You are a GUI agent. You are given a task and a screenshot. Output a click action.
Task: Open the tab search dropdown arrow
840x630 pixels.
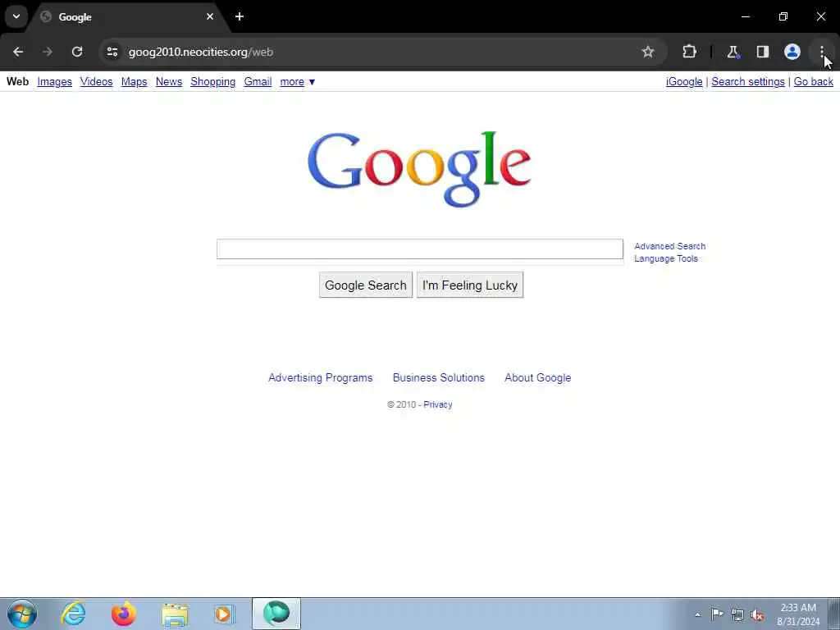coord(16,16)
